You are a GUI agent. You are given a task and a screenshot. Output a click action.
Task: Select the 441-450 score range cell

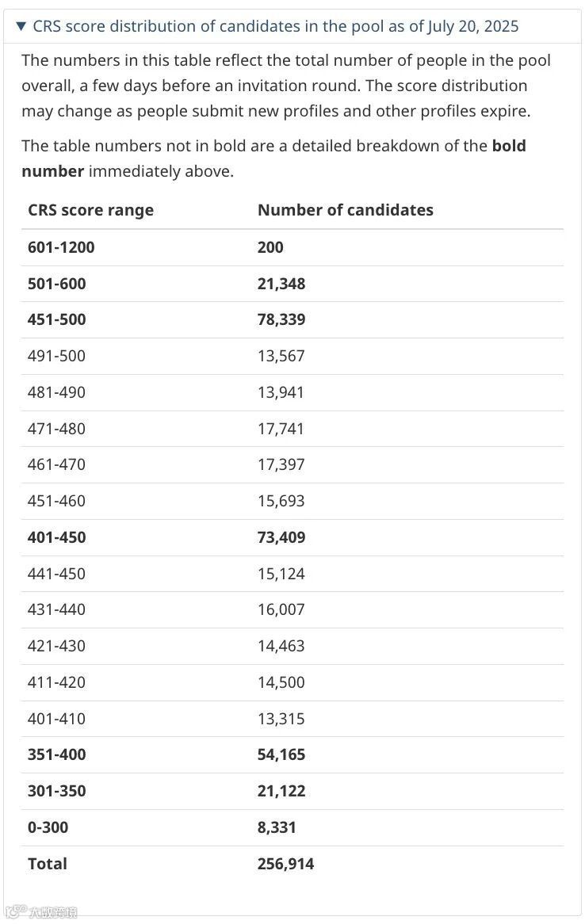click(x=56, y=574)
